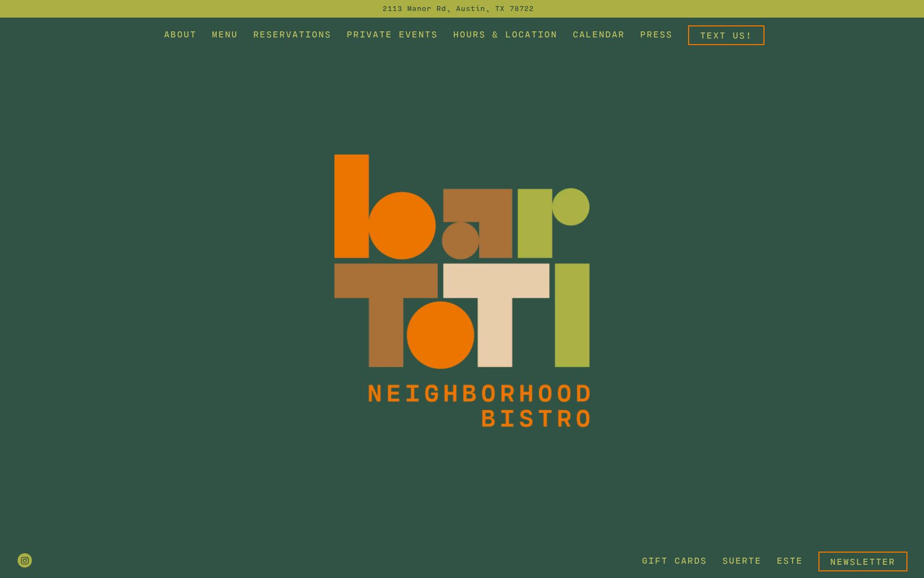Open the Gift Cards link
924x578 pixels.
(674, 561)
